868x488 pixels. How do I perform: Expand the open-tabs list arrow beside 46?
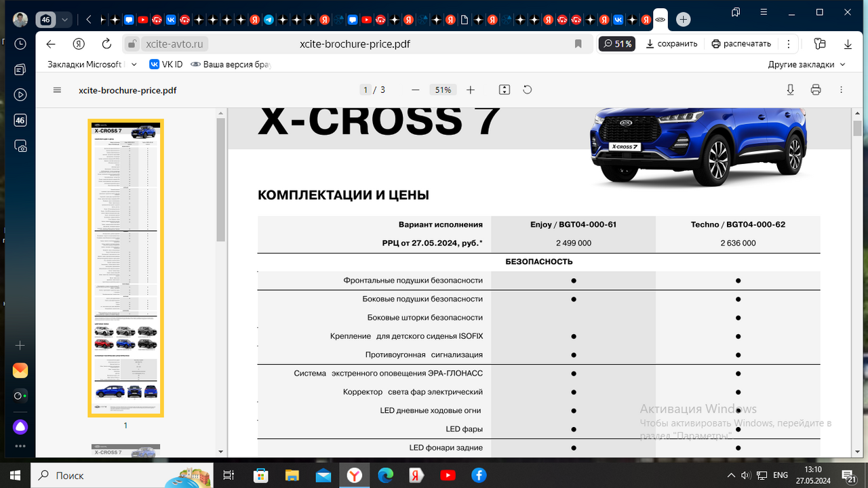coord(64,20)
